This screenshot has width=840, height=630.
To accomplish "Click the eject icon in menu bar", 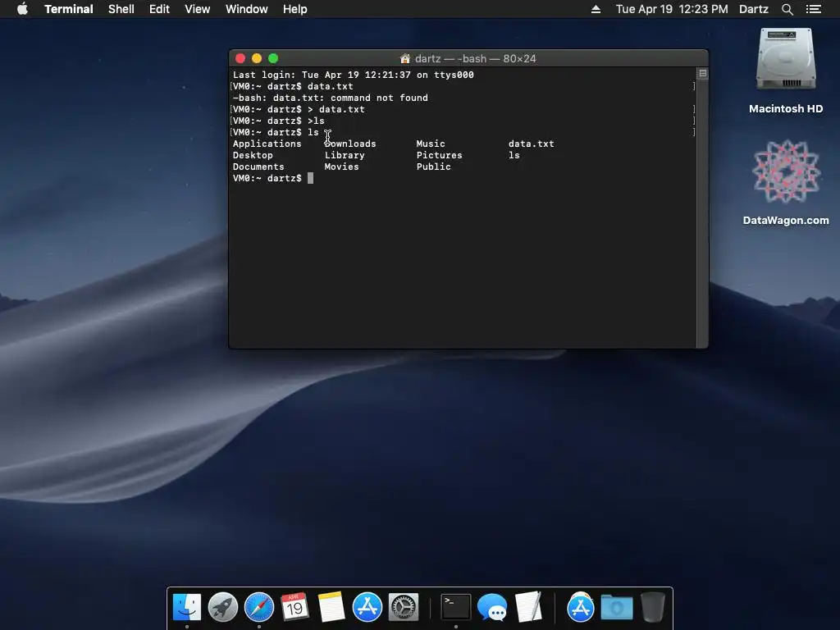I will click(596, 9).
